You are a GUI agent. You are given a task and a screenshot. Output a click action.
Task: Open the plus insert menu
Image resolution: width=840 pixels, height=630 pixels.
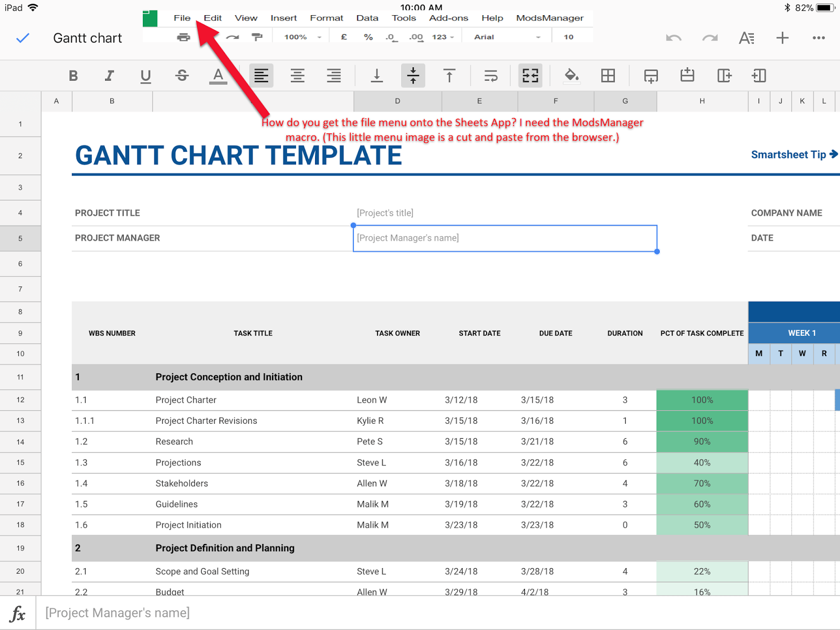(x=782, y=38)
